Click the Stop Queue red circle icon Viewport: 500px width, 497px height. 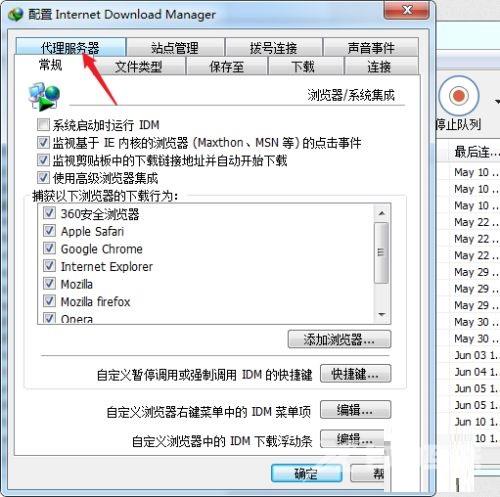[x=459, y=96]
